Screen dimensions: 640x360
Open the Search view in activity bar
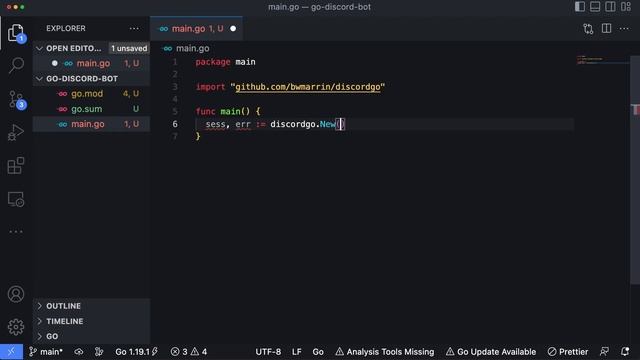tap(16, 65)
